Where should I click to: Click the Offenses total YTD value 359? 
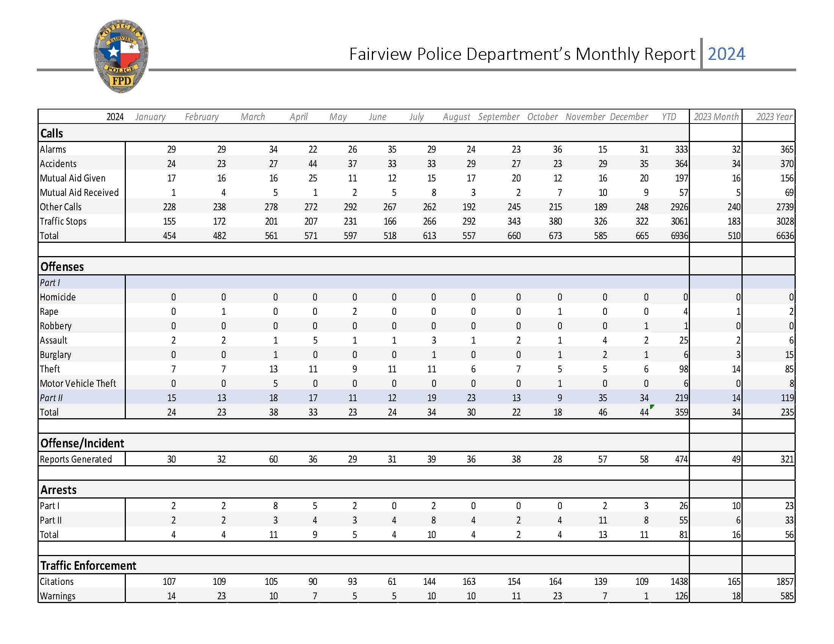pyautogui.click(x=681, y=412)
